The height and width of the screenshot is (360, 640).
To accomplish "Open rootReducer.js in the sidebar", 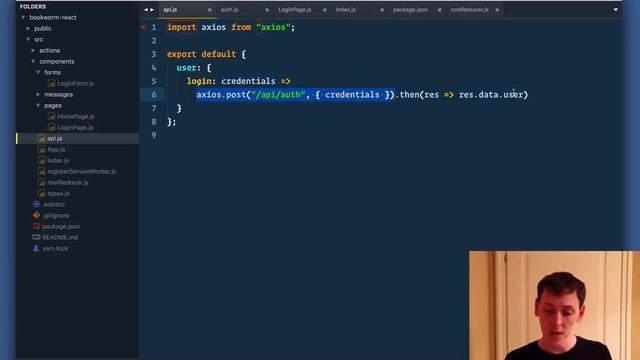I will 67,182.
